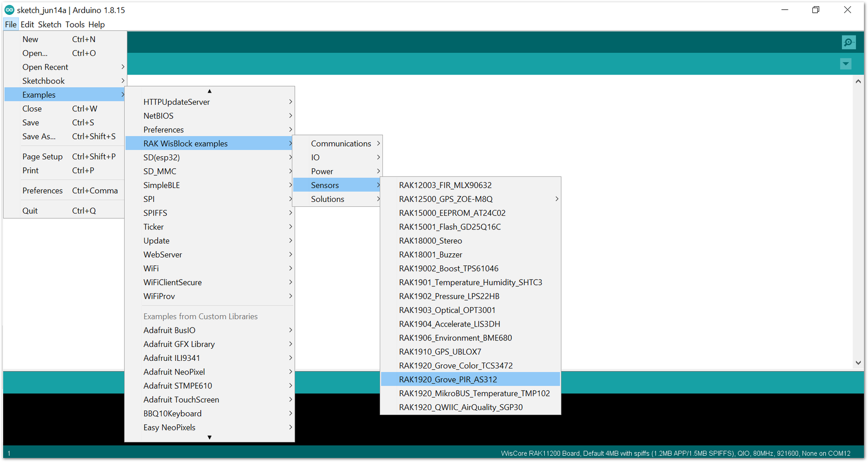This screenshot has height=462, width=868.
Task: Expand RAK12500_GPS_ZOE-M8Q submenu
Action: (x=470, y=199)
